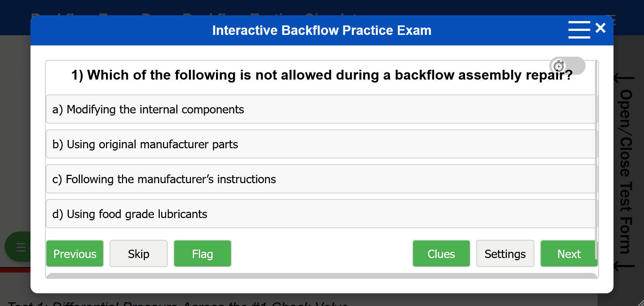The image size is (644, 306).
Task: Click the Interactive Backflow Practice Exam title
Action: pyautogui.click(x=322, y=31)
